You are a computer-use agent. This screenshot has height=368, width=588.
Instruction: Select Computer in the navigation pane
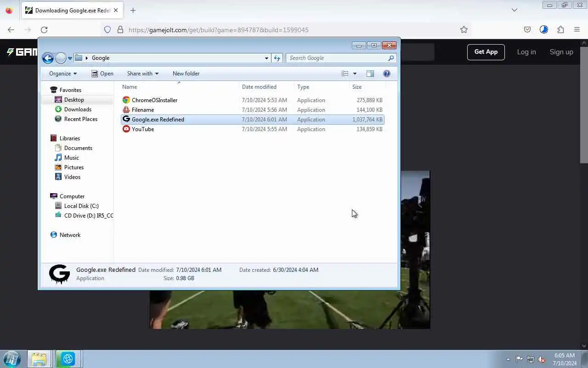tap(72, 196)
